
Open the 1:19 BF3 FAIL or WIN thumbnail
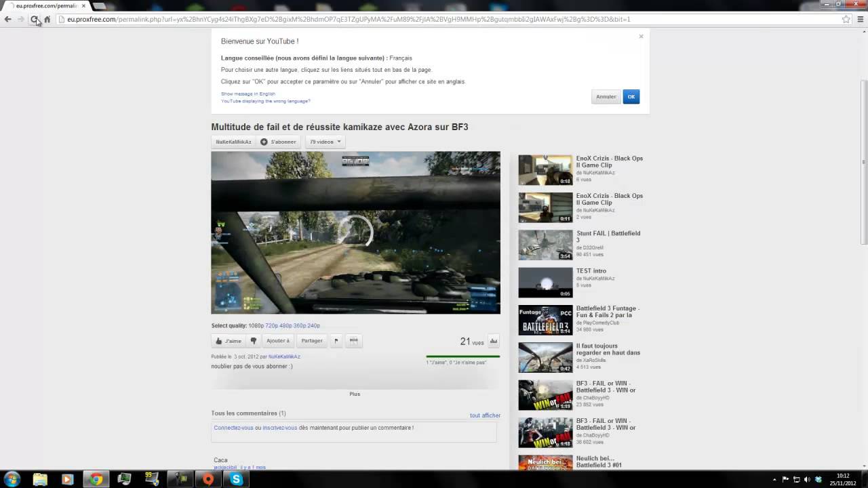click(546, 395)
